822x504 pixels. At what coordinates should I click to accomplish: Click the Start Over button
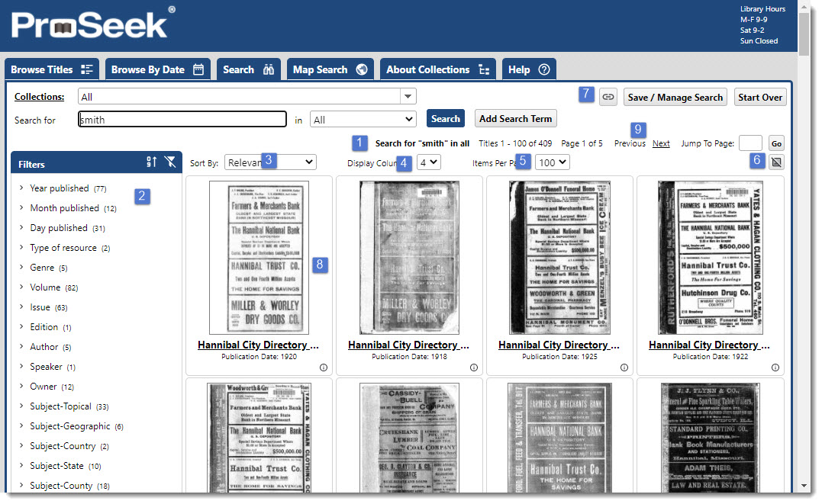pyautogui.click(x=760, y=98)
